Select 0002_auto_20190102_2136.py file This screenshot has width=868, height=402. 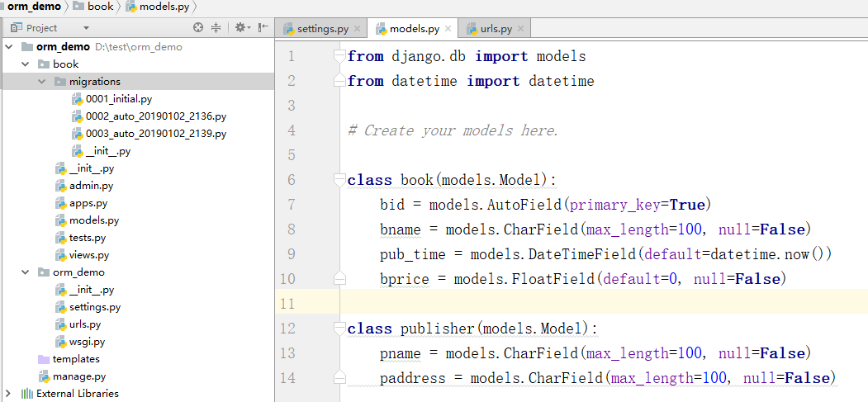pos(155,116)
